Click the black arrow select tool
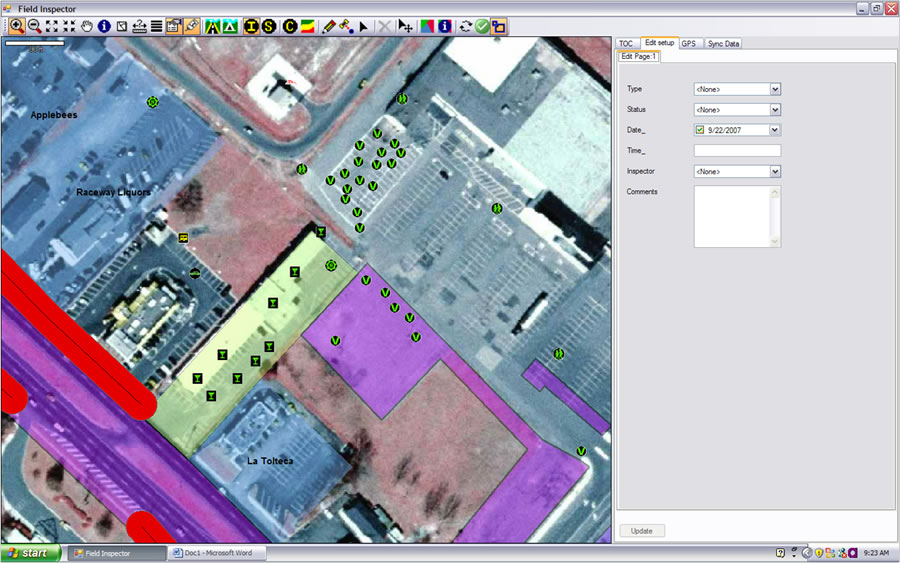Screen dimensions: 900x563 [x=363, y=26]
